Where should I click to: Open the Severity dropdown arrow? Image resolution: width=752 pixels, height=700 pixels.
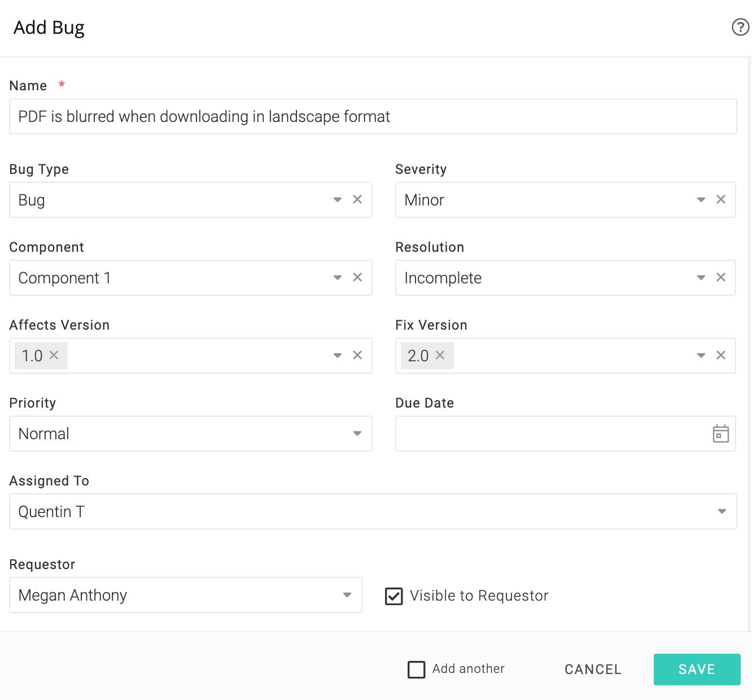coord(701,199)
